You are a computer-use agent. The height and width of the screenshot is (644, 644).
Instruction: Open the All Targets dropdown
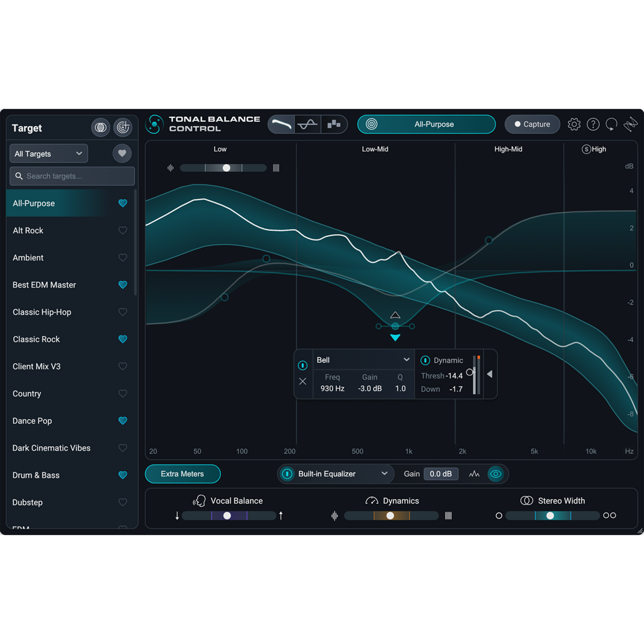[x=48, y=153]
